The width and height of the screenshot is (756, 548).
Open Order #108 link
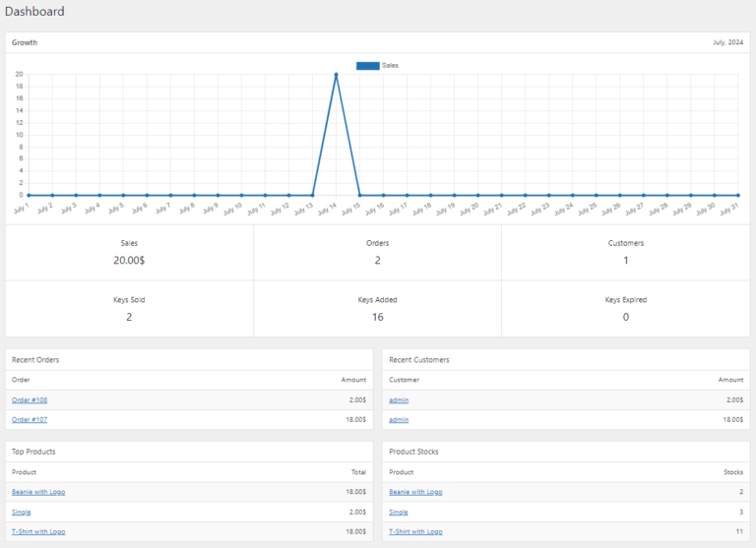tap(30, 400)
